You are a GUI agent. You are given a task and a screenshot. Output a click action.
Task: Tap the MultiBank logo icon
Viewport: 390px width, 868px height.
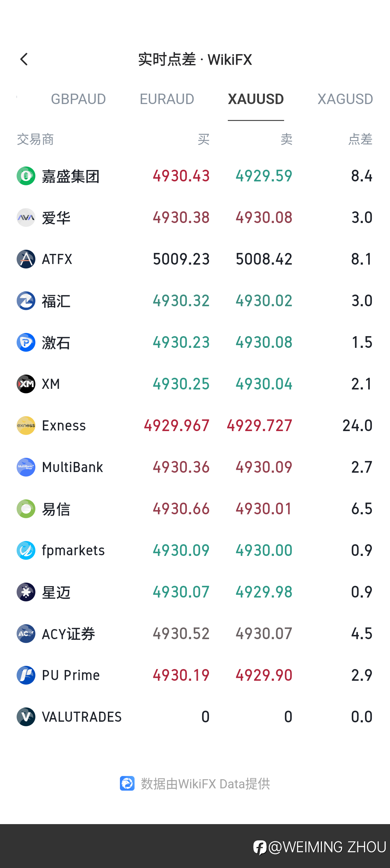pos(26,467)
